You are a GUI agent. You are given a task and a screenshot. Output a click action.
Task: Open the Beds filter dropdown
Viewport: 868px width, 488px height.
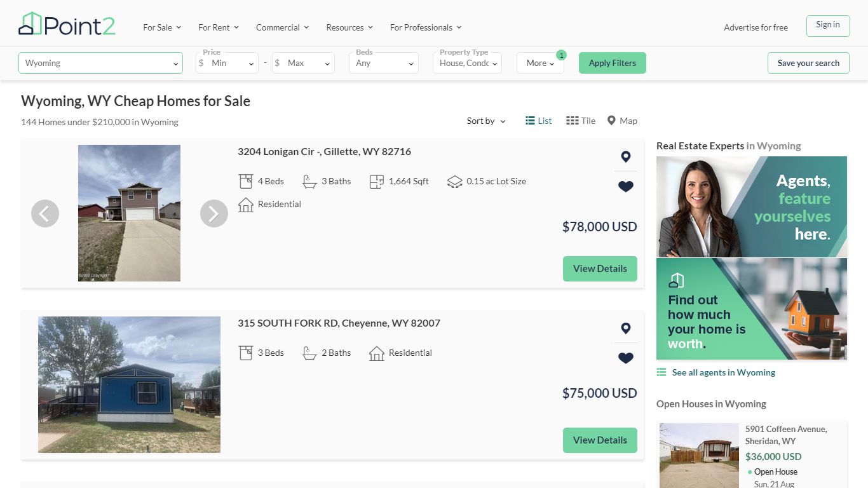coord(384,63)
